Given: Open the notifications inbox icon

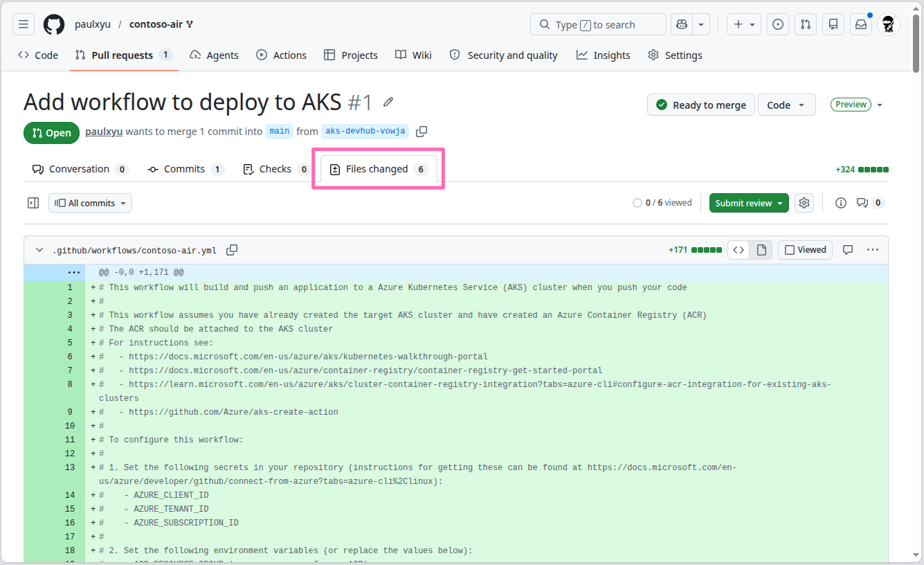Looking at the screenshot, I should [861, 24].
